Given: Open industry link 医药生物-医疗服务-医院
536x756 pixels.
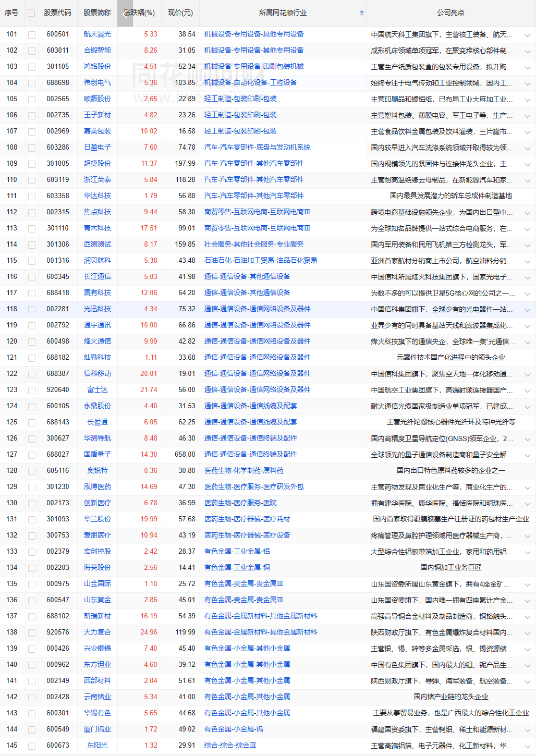Looking at the screenshot, I should click(x=240, y=503).
